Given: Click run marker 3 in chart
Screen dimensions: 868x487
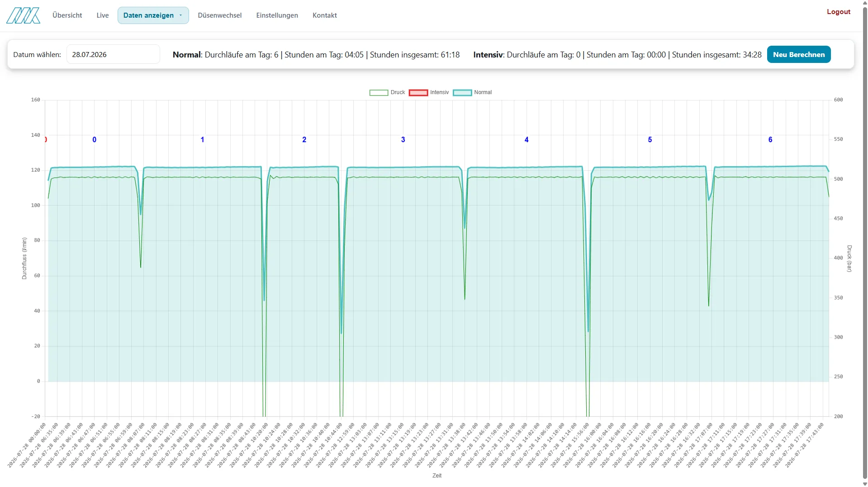Looking at the screenshot, I should (x=403, y=140).
